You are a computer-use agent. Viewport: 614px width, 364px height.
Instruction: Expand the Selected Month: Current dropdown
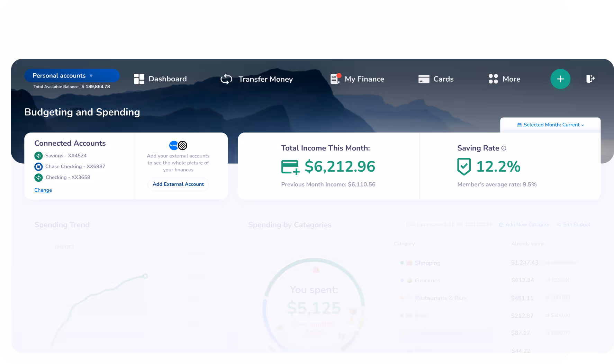(550, 125)
